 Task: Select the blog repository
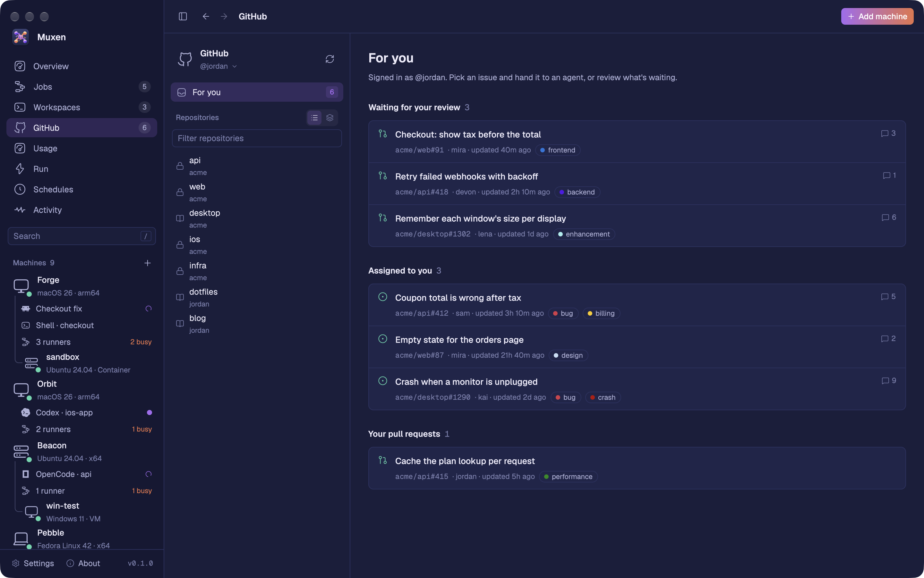(257, 324)
